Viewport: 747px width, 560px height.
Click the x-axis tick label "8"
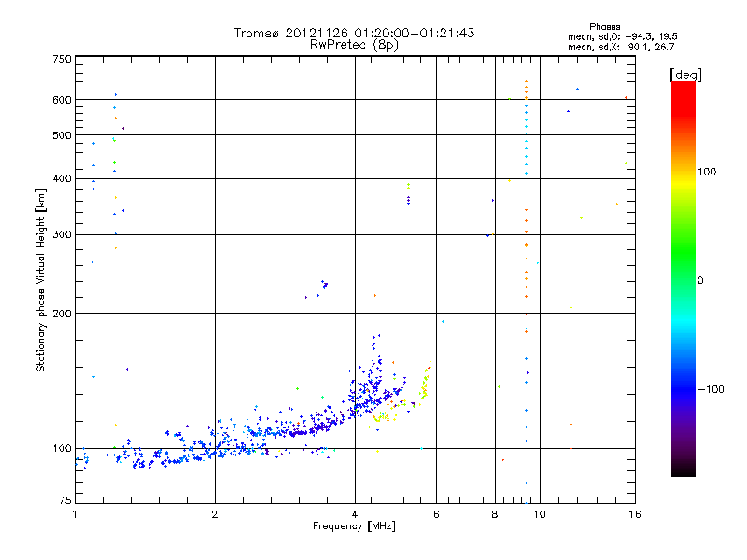tap(495, 514)
